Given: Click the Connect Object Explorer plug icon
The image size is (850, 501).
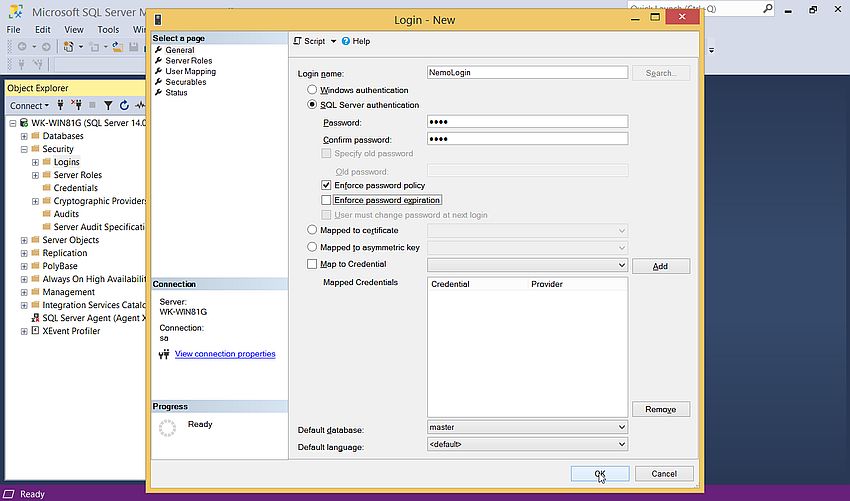Looking at the screenshot, I should pyautogui.click(x=61, y=105).
